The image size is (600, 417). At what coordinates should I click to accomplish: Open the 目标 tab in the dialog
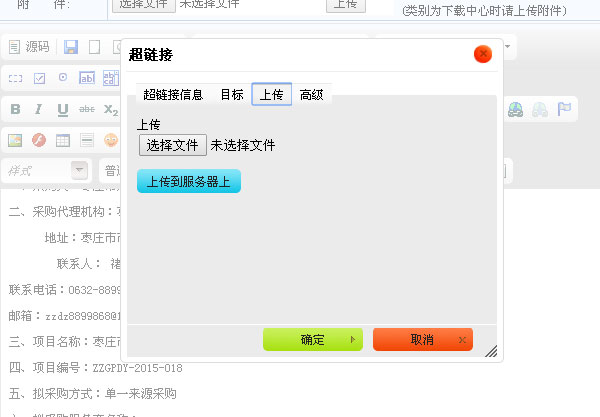pos(231,95)
